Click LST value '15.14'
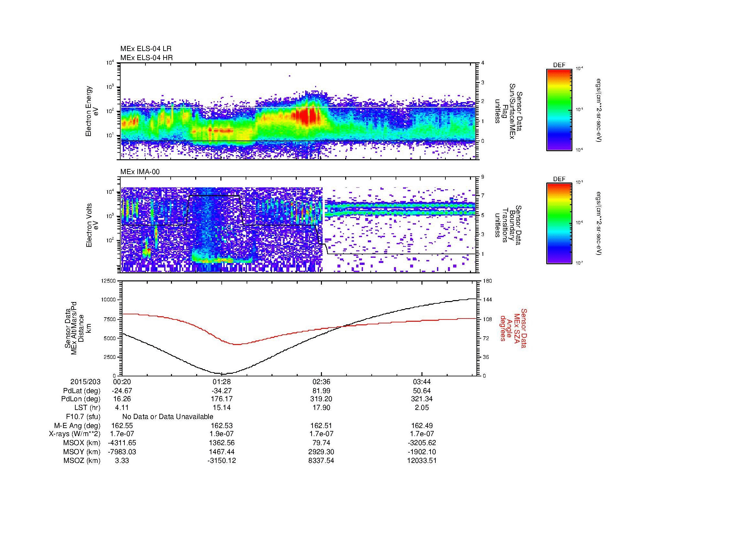 tap(222, 408)
